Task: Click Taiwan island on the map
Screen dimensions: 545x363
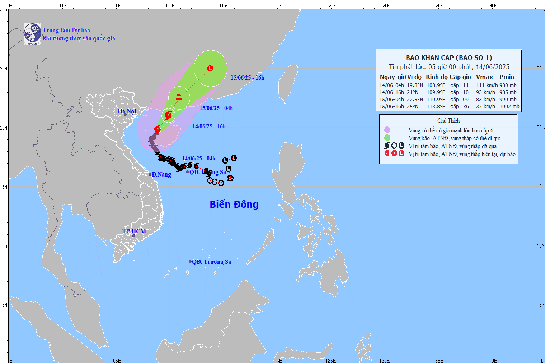Action: pos(288,83)
